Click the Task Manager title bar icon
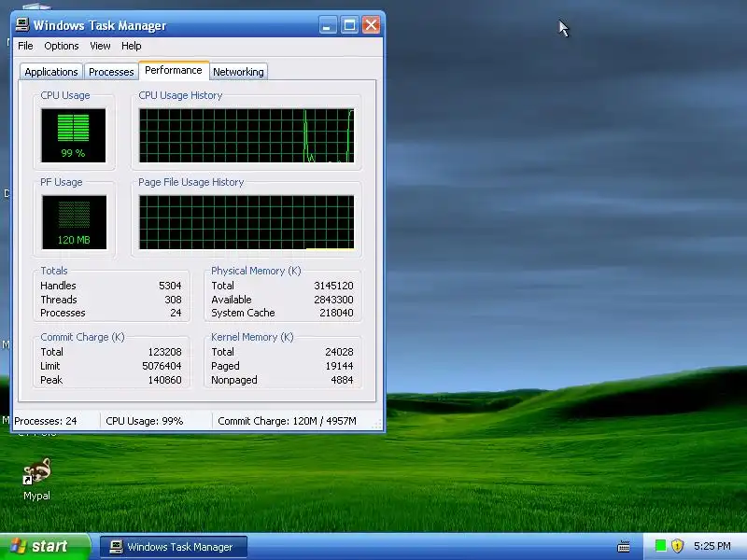The image size is (747, 560). [21, 25]
